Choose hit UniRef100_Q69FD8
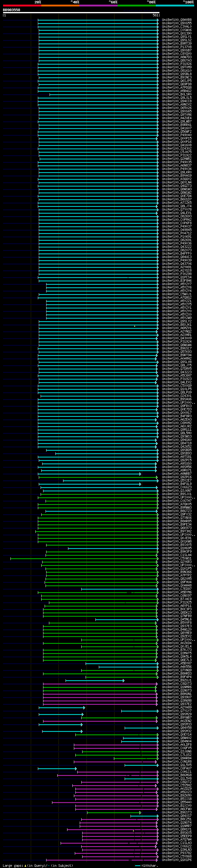The image size is (197, 868). point(177,84)
